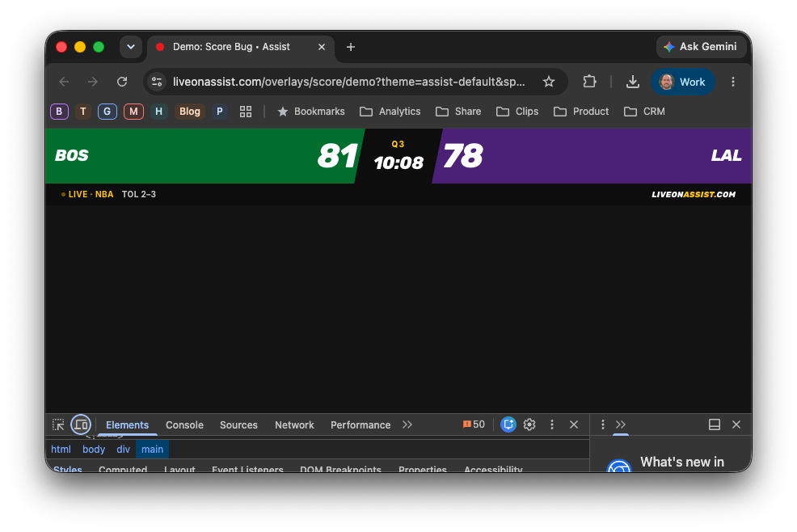Viewport: 797px width, 532px height.
Task: Expand the Product bookmarks folder
Action: point(581,112)
